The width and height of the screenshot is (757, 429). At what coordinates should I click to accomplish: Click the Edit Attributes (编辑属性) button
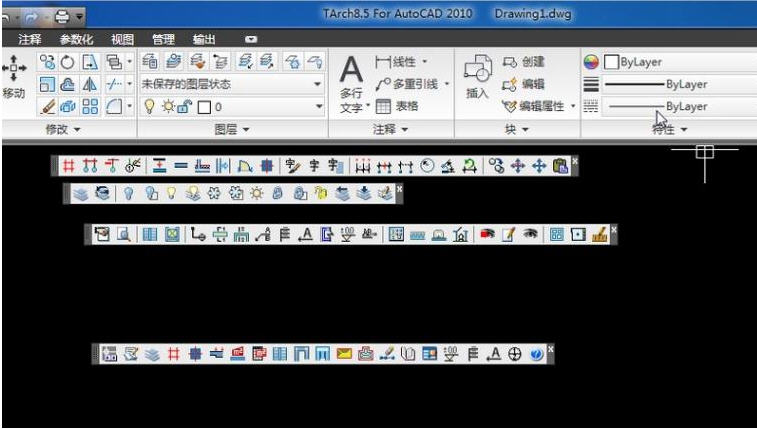coord(533,106)
